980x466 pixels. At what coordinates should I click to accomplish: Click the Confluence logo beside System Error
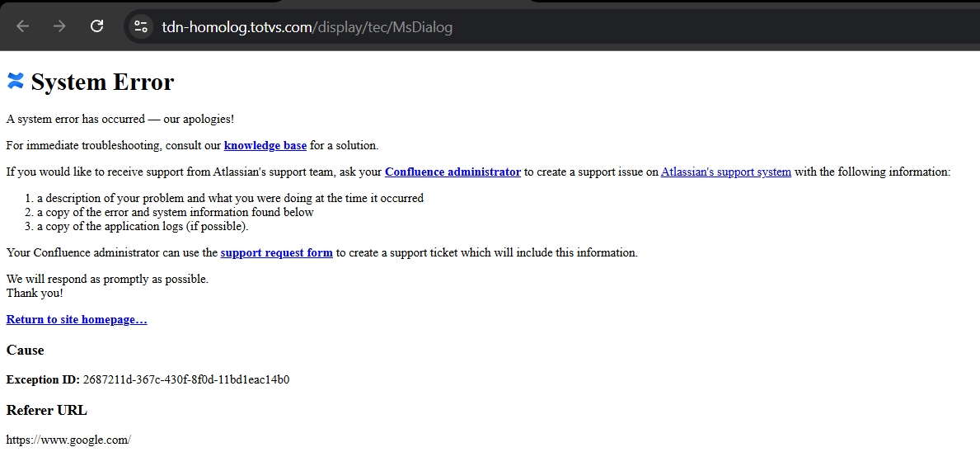click(16, 80)
